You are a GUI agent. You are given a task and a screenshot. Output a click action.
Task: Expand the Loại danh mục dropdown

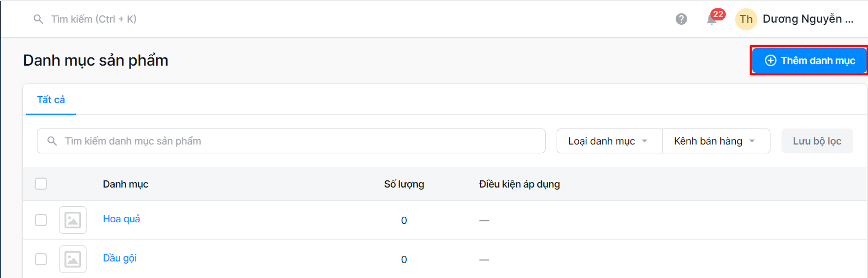coord(609,141)
